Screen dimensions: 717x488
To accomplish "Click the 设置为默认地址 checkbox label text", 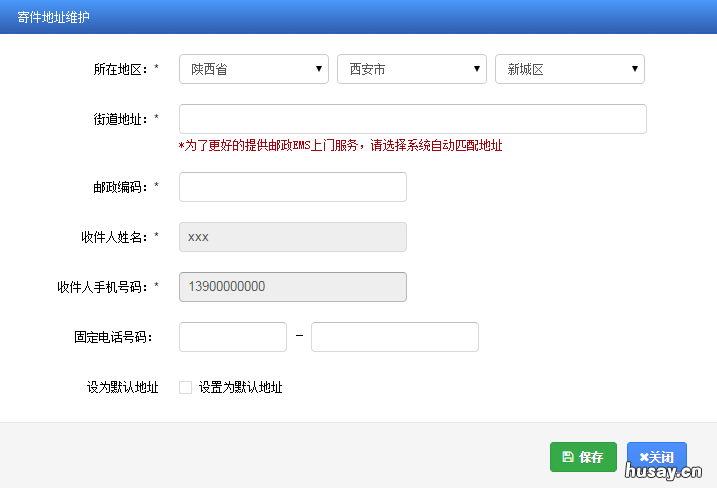I will click(x=240, y=387).
